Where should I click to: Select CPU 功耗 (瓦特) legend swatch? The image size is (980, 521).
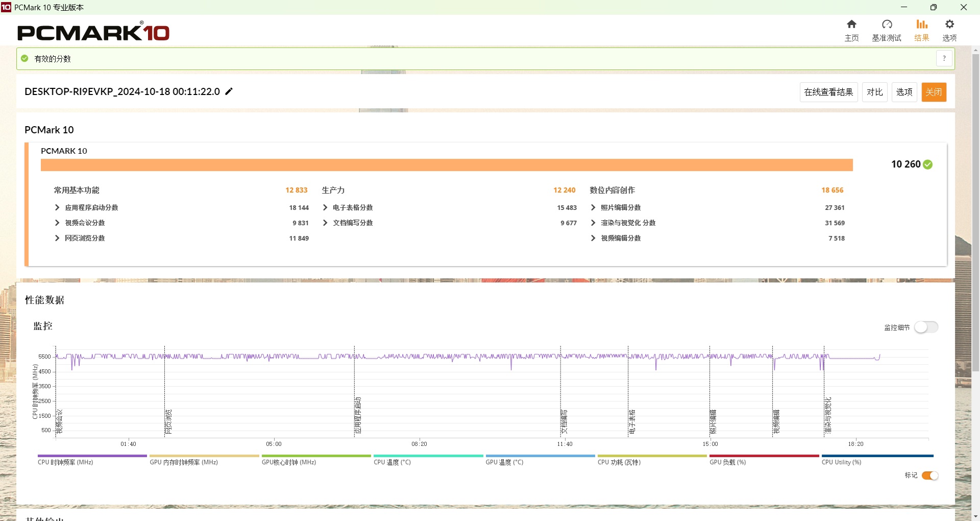[652, 456]
